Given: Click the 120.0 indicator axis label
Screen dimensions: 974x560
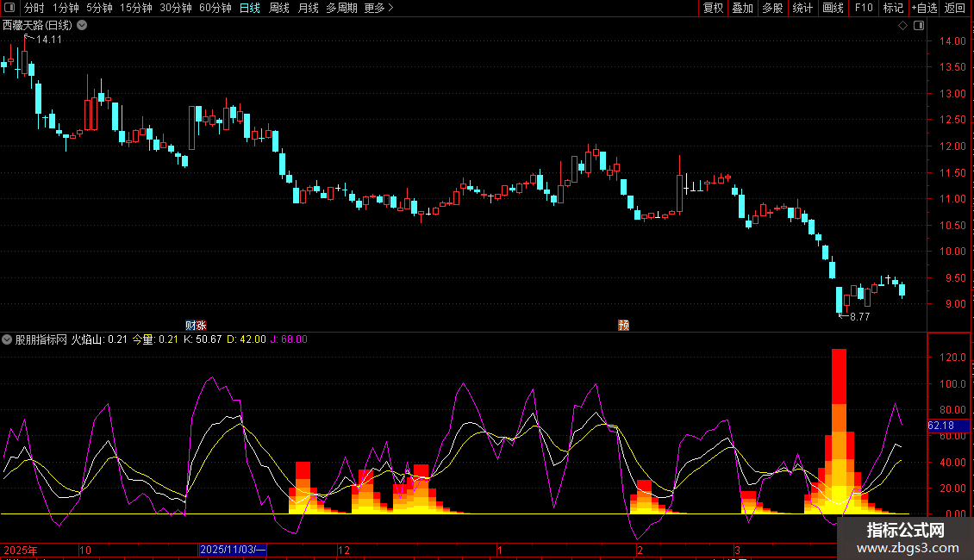Looking at the screenshot, I should pyautogui.click(x=952, y=358).
